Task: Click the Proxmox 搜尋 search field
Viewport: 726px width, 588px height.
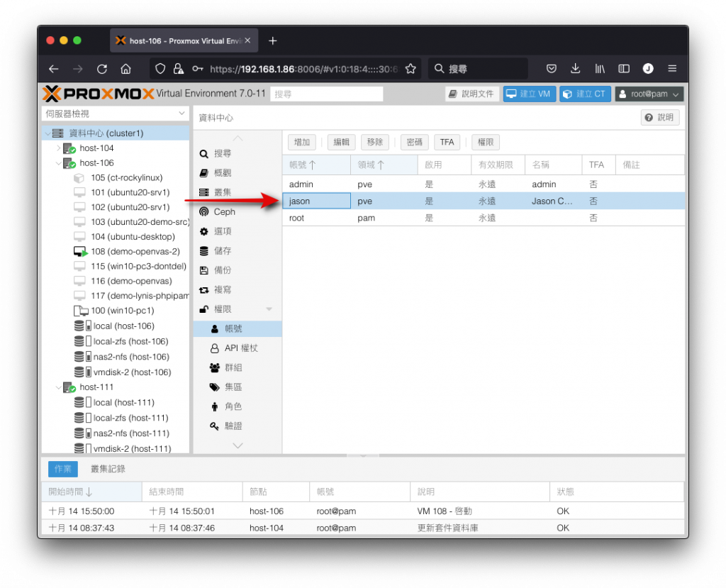Action: point(326,94)
